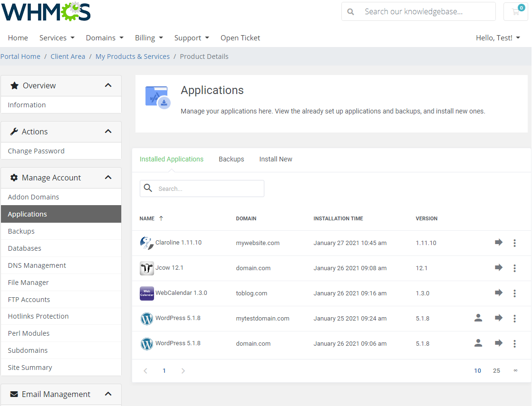Open three-dot menu for Jcow

point(514,268)
